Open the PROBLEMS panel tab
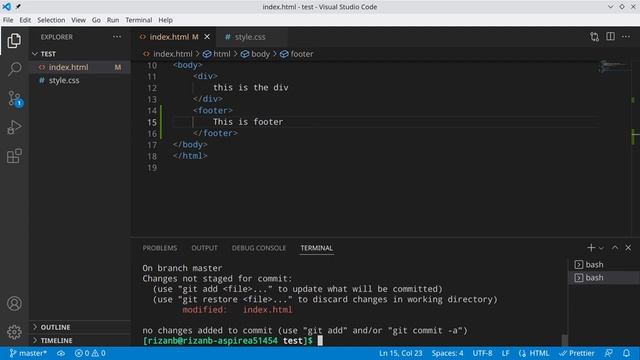The width and height of the screenshot is (640, 360). click(x=160, y=248)
